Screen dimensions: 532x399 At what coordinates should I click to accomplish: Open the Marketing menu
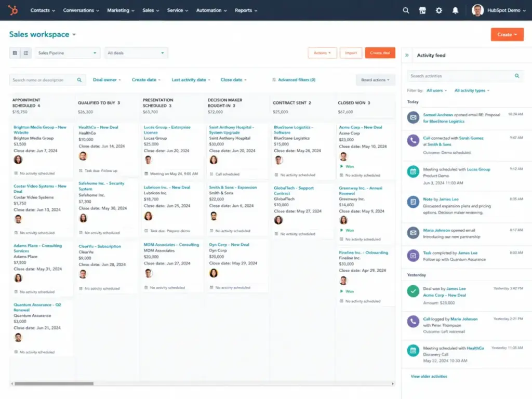point(121,10)
